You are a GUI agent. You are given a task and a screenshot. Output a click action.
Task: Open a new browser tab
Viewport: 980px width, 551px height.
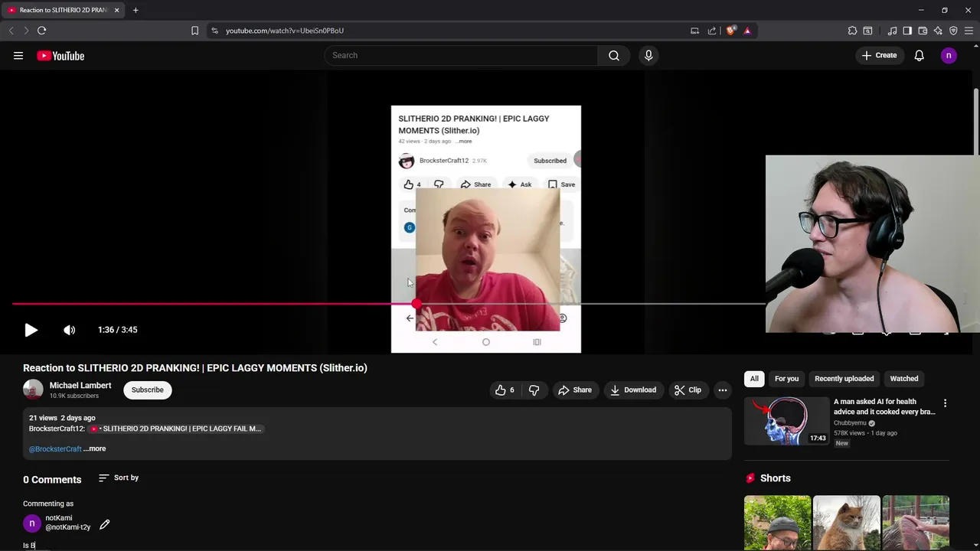click(136, 10)
